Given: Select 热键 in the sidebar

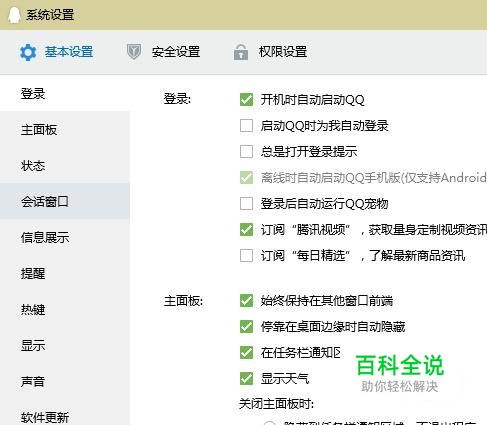Looking at the screenshot, I should tap(65, 309).
